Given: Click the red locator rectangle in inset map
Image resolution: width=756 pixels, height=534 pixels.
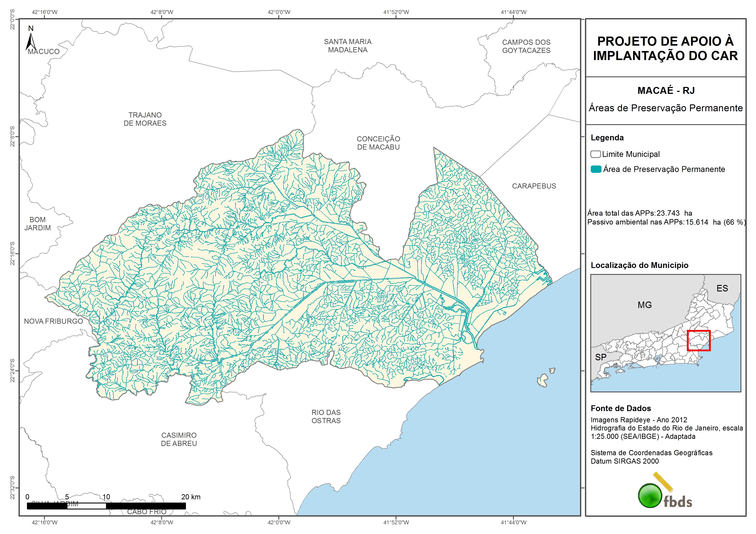Looking at the screenshot, I should (698, 341).
